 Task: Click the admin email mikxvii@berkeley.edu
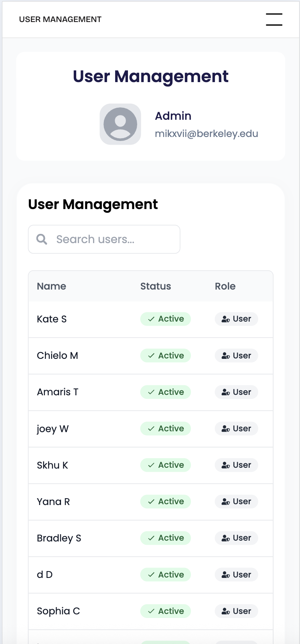coord(206,134)
